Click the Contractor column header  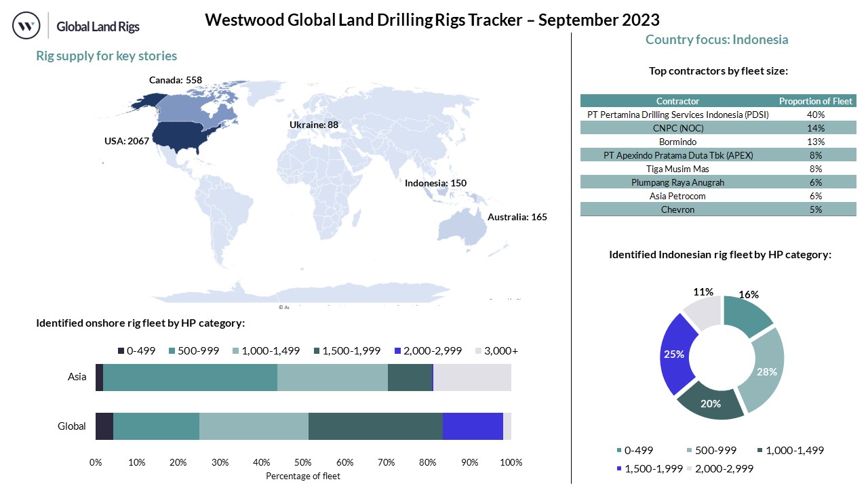point(677,101)
